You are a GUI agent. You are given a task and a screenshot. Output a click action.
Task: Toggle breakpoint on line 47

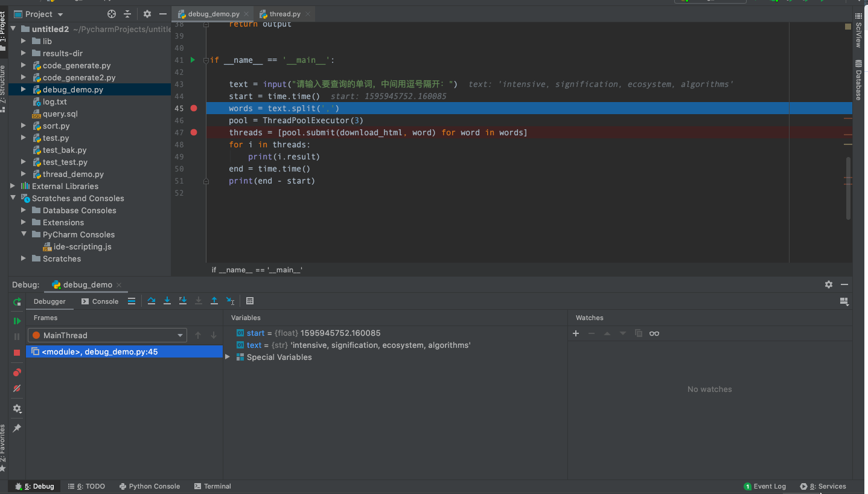194,132
